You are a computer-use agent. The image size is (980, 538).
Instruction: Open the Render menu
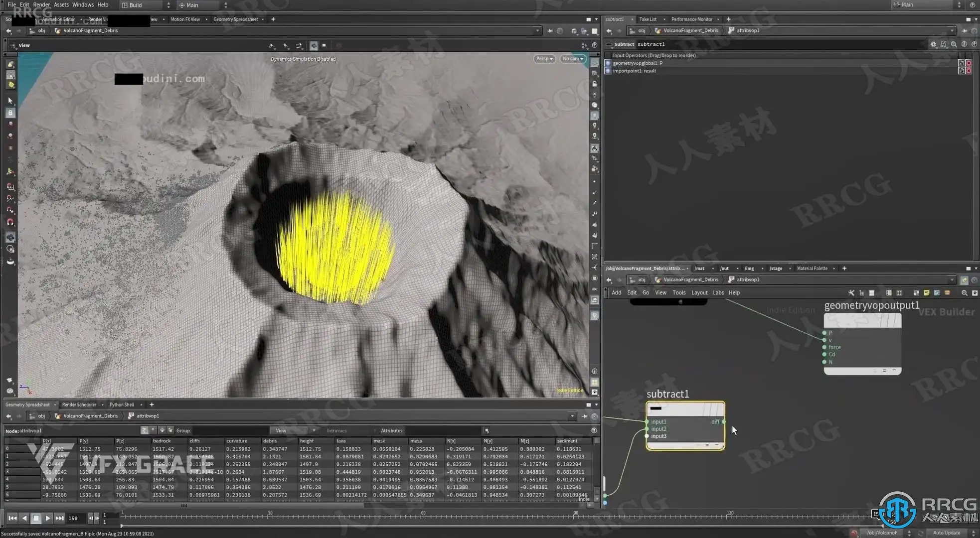click(41, 4)
